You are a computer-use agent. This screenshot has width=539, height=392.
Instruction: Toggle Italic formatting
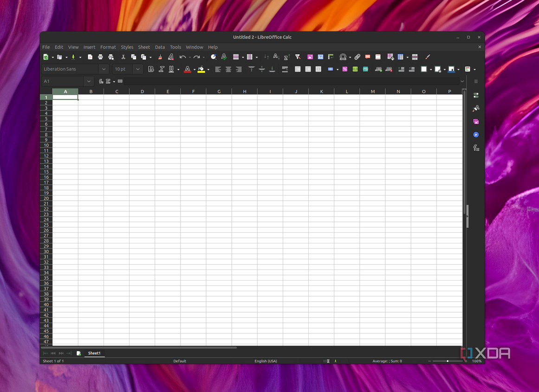[161, 69]
